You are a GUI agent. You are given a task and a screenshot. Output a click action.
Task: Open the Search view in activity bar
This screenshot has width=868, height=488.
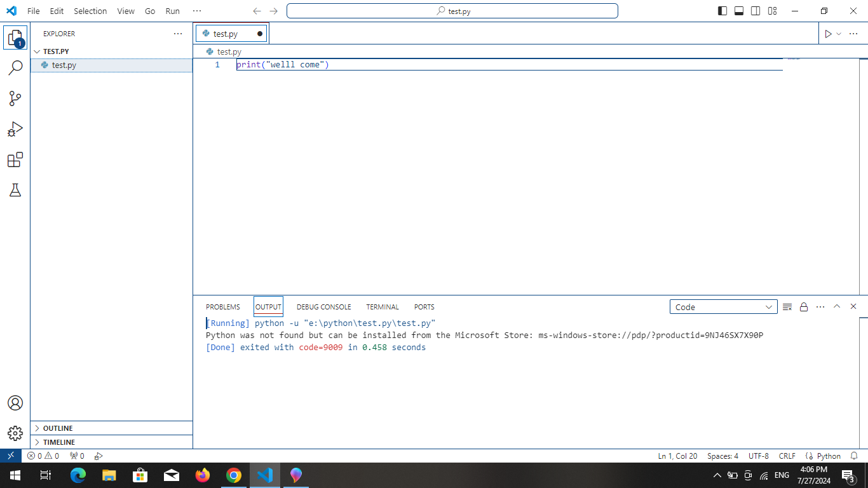point(15,68)
